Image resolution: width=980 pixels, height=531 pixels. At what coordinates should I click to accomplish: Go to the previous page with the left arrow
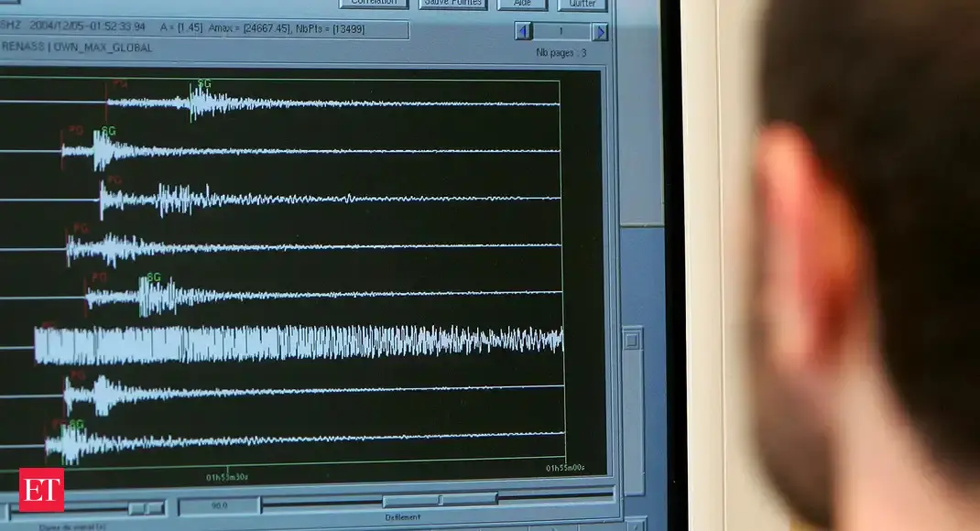pos(524,32)
